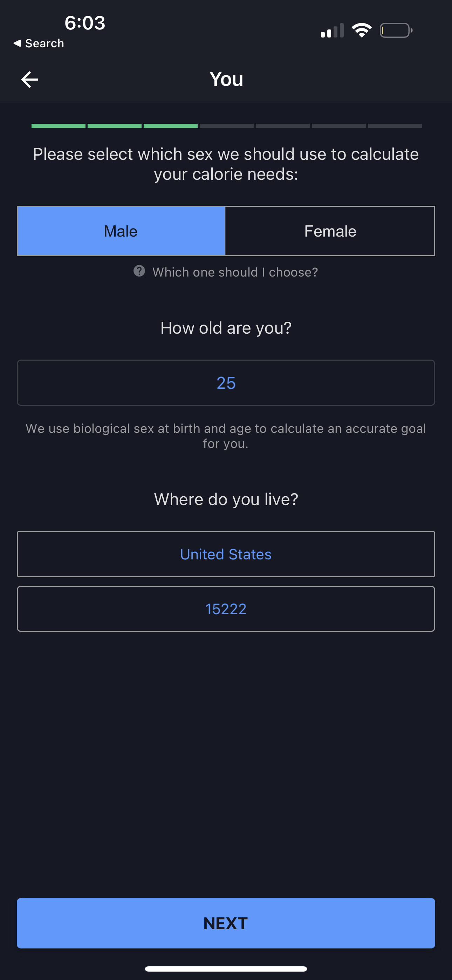Open the "Which one should I choose?" help link
This screenshot has width=452, height=980.
[x=235, y=272]
